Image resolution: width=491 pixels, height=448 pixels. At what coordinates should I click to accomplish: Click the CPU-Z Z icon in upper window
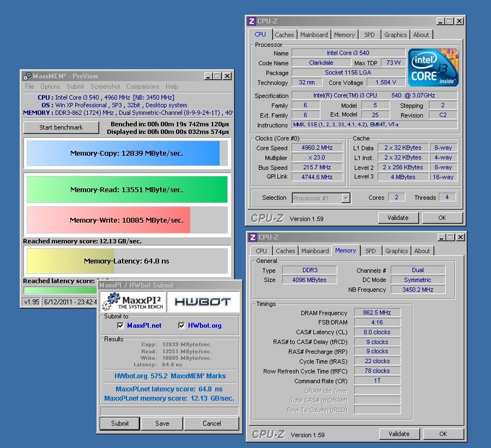coord(251,21)
